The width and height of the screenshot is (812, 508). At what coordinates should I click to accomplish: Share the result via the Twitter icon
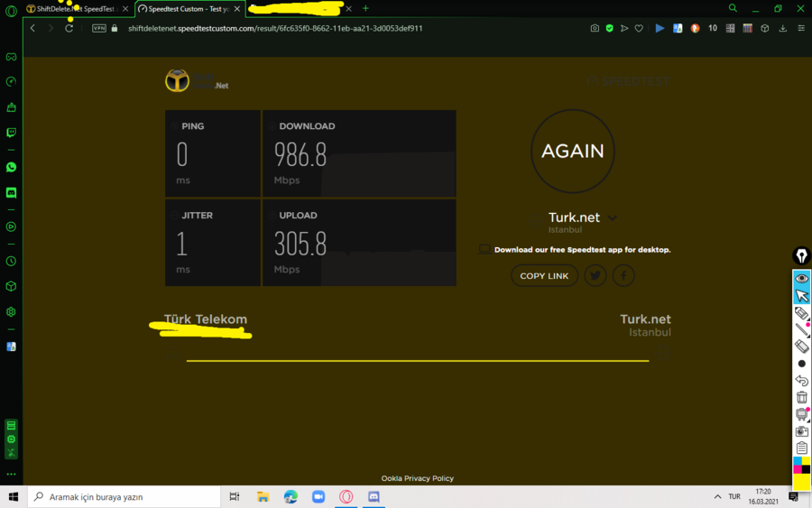595,275
